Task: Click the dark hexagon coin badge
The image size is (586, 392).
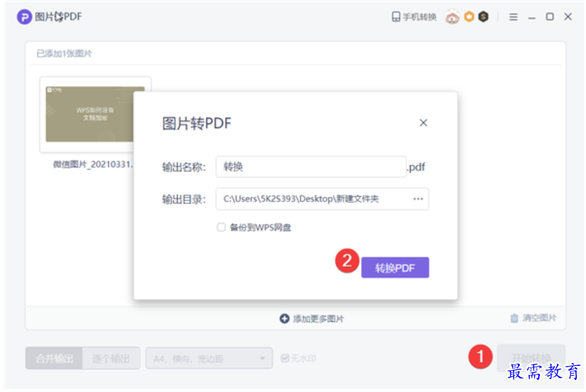Action: [x=483, y=16]
